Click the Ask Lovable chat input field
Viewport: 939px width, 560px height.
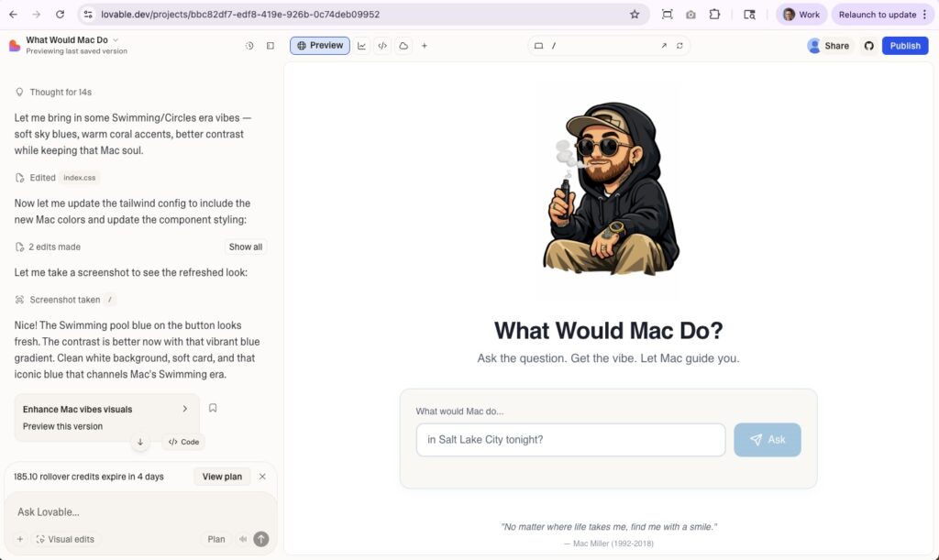pyautogui.click(x=138, y=512)
